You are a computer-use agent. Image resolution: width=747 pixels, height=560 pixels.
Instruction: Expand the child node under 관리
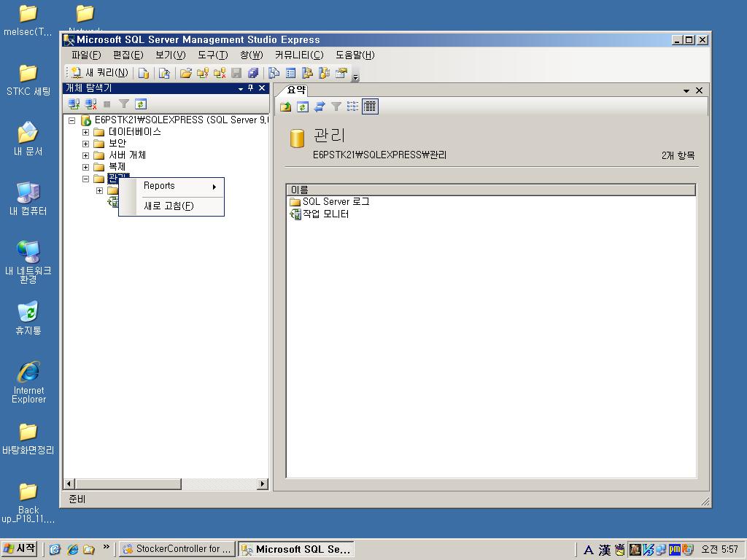point(99,191)
